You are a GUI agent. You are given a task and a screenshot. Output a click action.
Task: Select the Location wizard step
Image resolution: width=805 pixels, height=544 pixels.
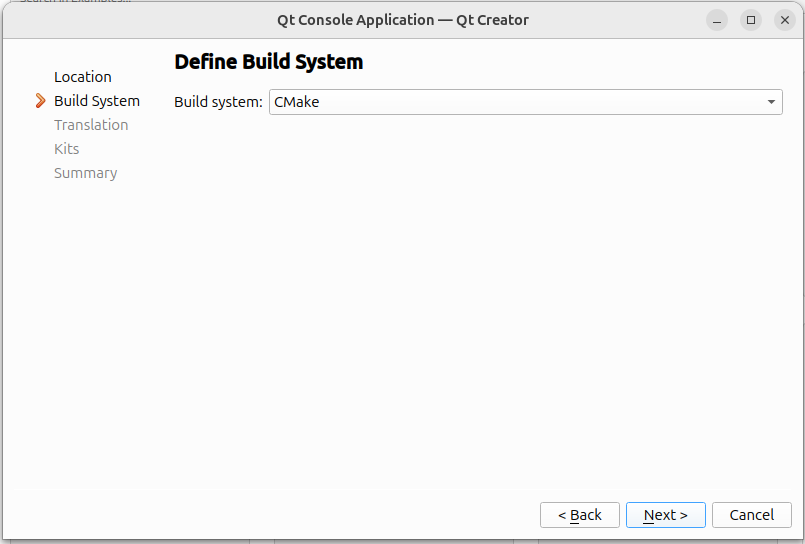(83, 77)
